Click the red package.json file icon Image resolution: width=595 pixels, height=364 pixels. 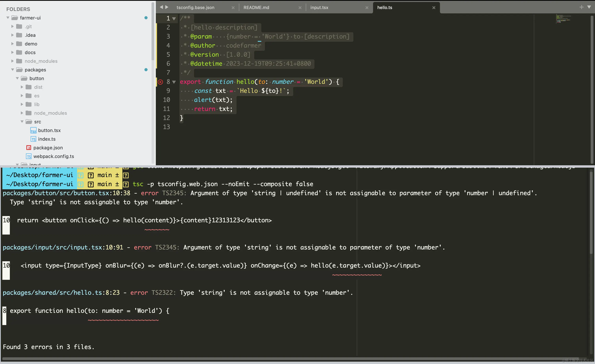(x=29, y=148)
